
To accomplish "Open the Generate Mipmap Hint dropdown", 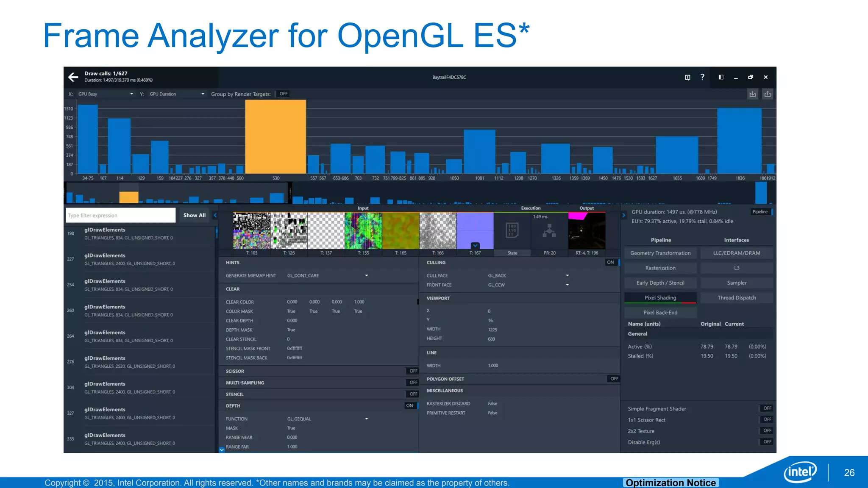I will coord(327,276).
